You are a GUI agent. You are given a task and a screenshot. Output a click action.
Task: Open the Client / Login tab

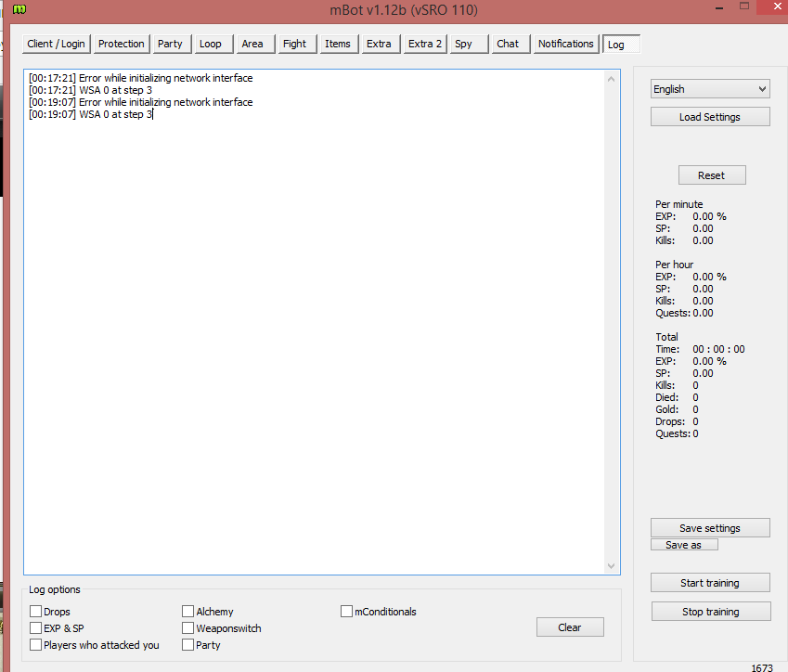tap(57, 44)
